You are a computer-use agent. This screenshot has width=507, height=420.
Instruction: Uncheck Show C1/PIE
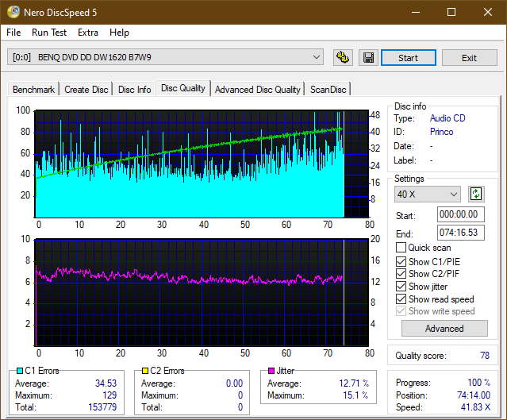pos(401,261)
